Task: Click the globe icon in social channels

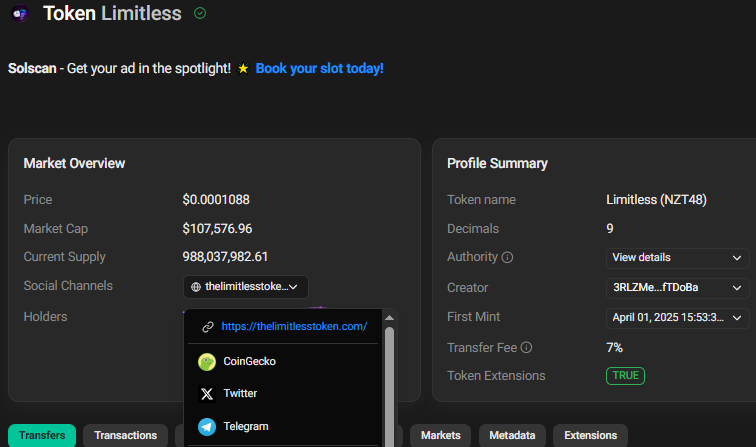Action: tap(196, 287)
